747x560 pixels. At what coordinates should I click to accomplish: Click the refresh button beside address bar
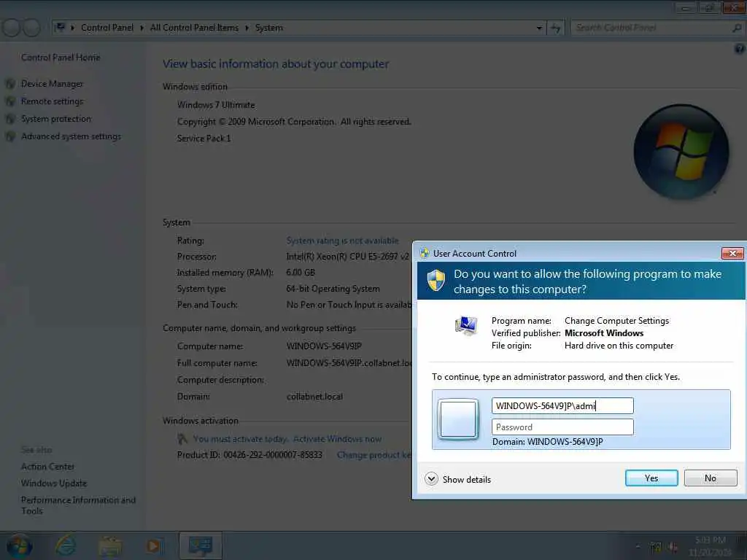pyautogui.click(x=555, y=28)
